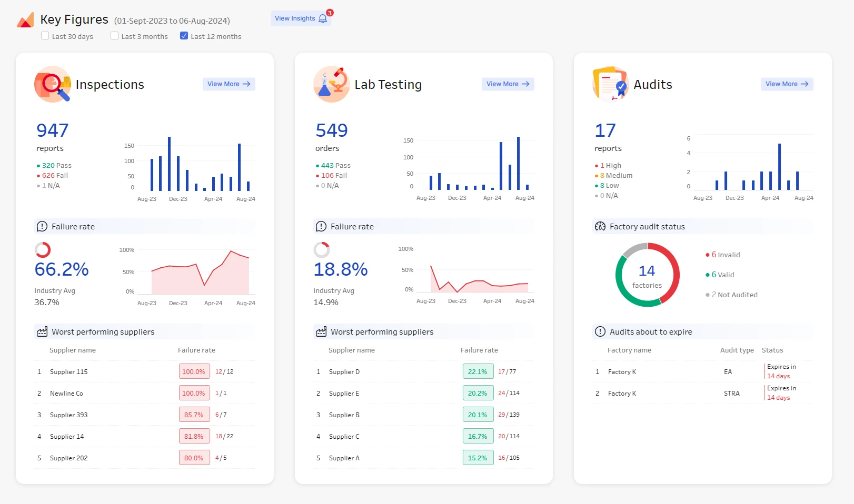Click the Lab Testing worst suppliers factory icon
Image resolution: width=854 pixels, height=504 pixels.
click(x=321, y=332)
